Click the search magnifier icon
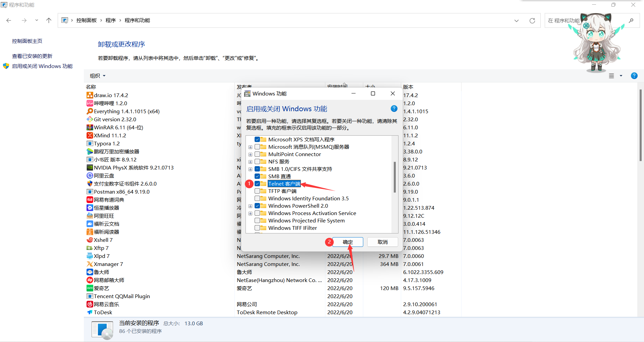This screenshot has height=342, width=644. [631, 20]
